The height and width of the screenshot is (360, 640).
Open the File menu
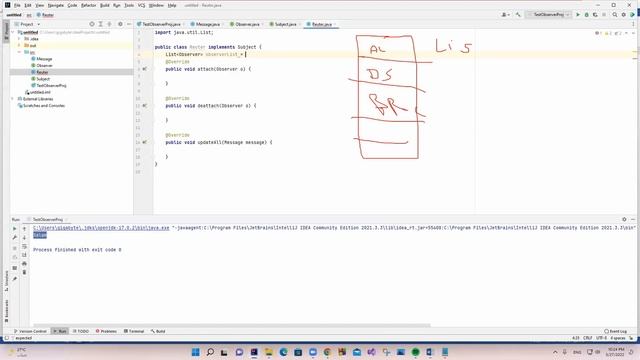pyautogui.click(x=17, y=5)
